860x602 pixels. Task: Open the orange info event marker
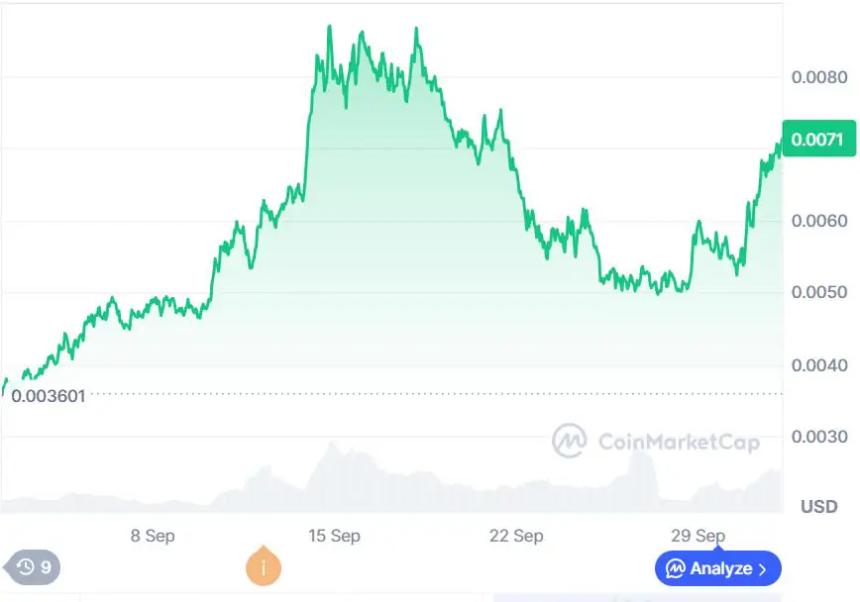(x=263, y=568)
